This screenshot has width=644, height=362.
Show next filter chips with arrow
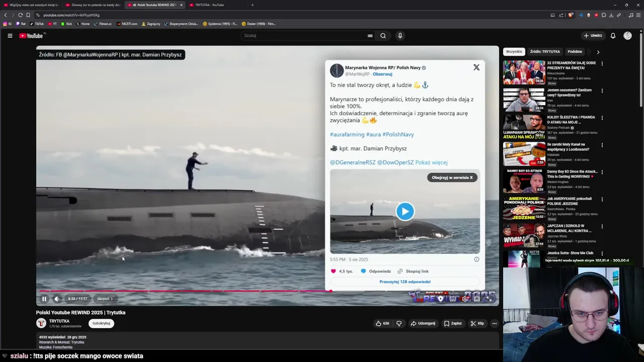click(x=598, y=52)
